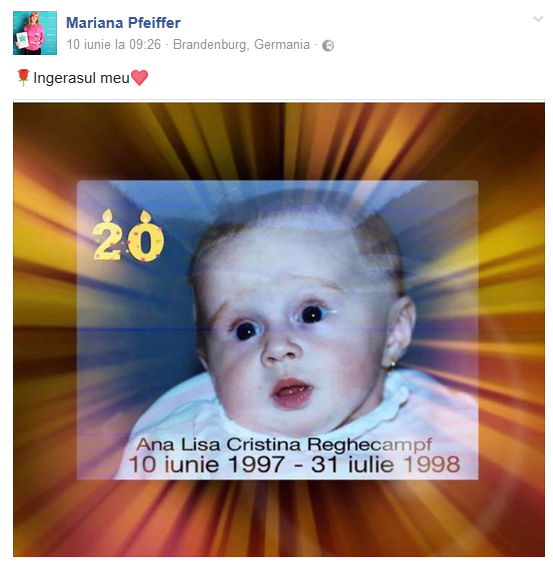Open the '10 iunie la 09:26' timestamp
The image size is (553, 566).
114,44
